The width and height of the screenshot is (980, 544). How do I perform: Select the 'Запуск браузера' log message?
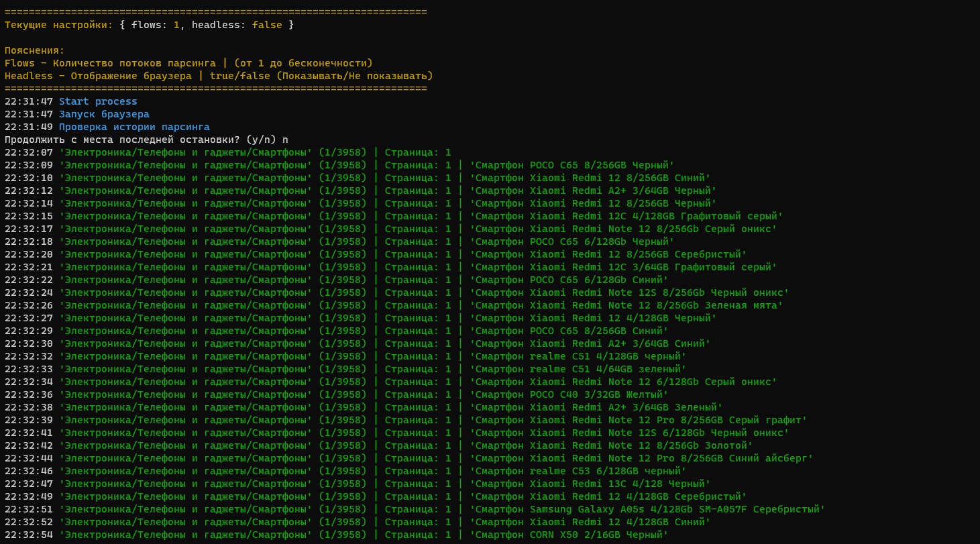point(104,114)
